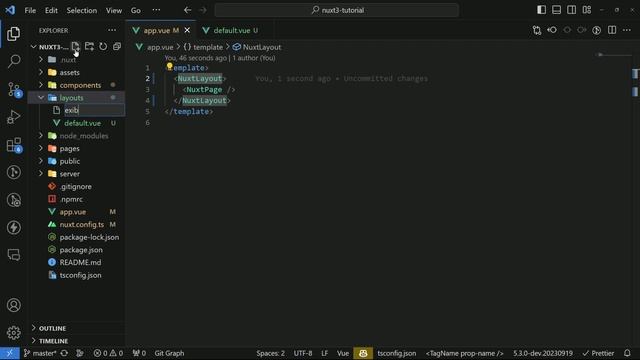Open the remote window indicator
Viewport: 640px width, 360px height.
point(9,353)
